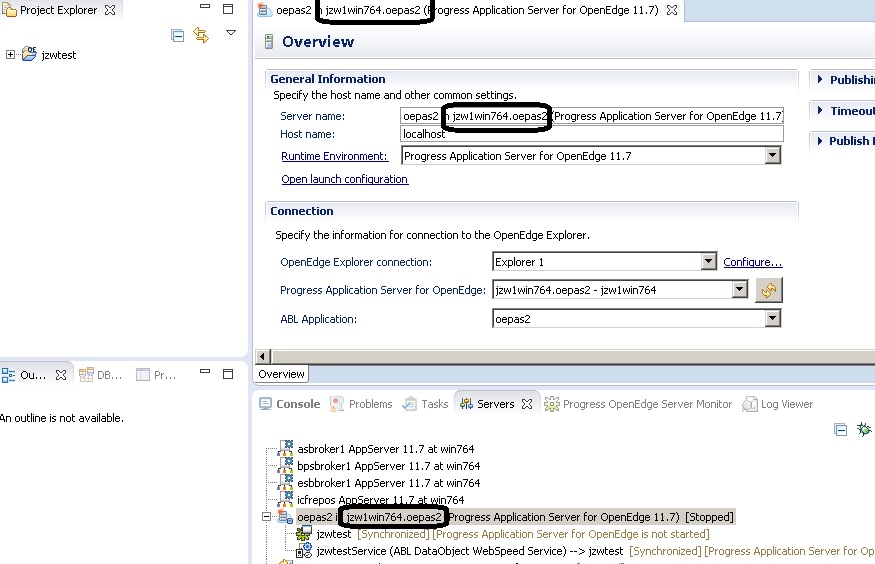Expand the Timeouts section
Viewport: 875px width, 564px height.
(x=820, y=110)
